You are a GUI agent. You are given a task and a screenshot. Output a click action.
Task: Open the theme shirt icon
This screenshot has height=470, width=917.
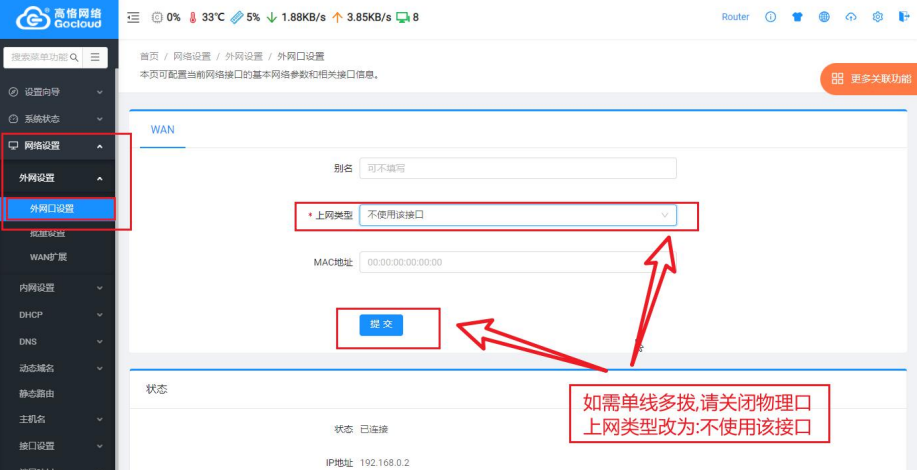(798, 17)
